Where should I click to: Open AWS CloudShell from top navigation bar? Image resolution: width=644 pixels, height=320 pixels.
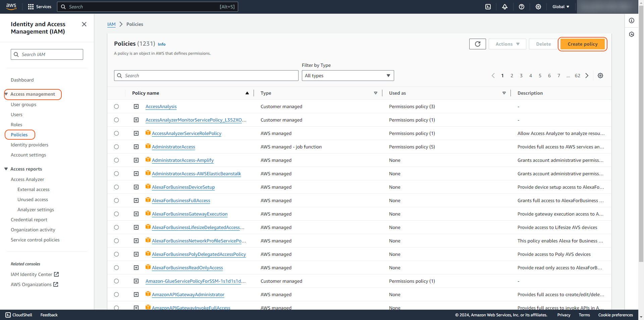(x=488, y=7)
